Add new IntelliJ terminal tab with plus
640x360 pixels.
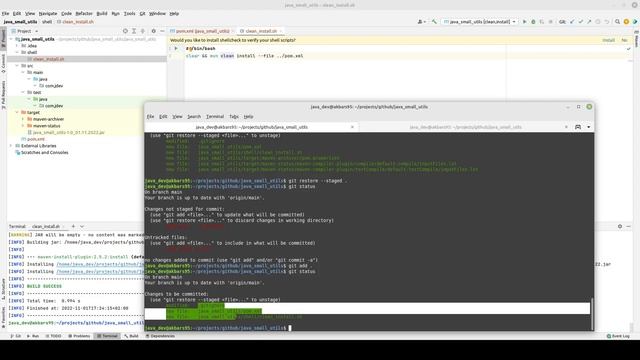click(x=73, y=226)
